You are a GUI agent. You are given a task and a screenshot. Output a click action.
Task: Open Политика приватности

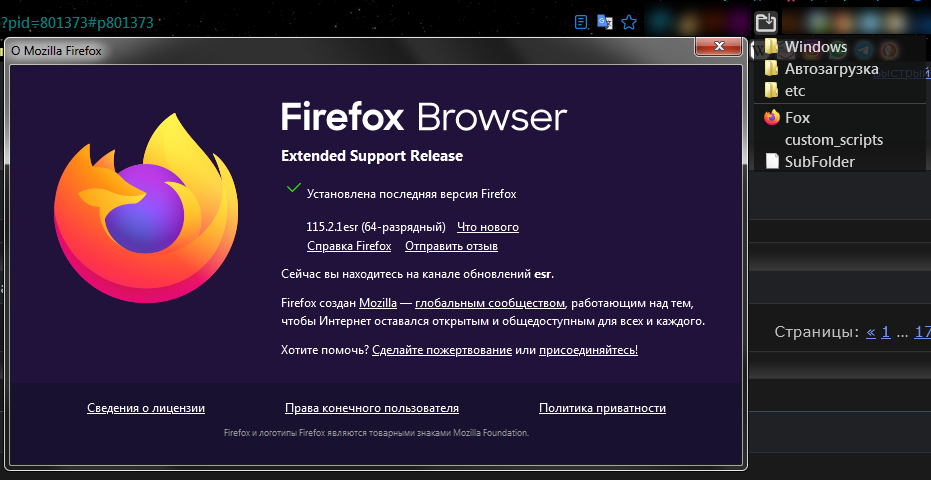602,408
